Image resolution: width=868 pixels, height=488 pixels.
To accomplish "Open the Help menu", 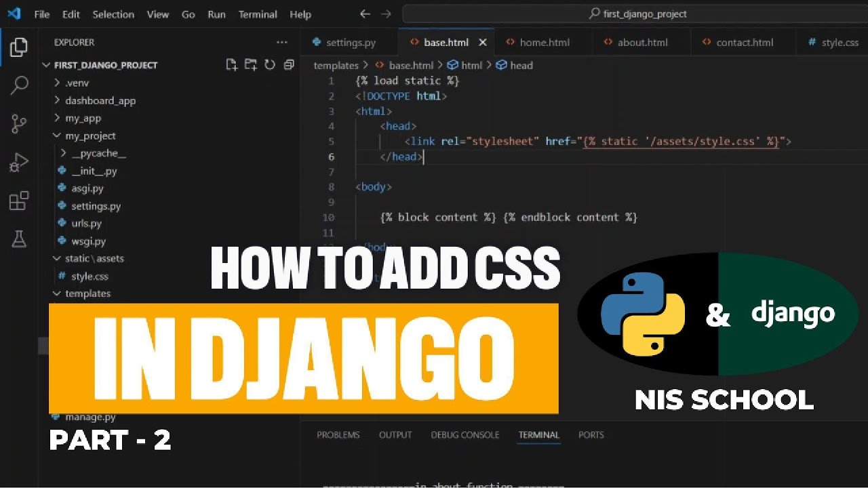I will [300, 14].
